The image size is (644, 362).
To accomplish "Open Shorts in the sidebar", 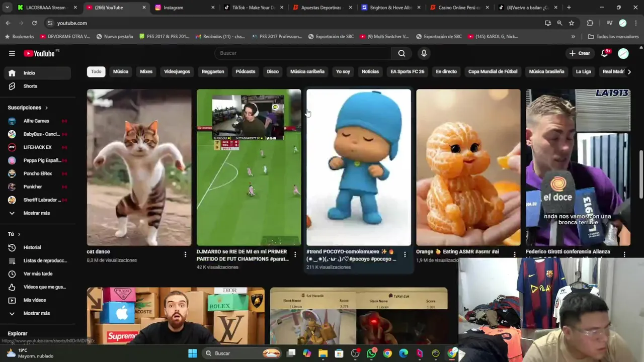I will coord(38,86).
